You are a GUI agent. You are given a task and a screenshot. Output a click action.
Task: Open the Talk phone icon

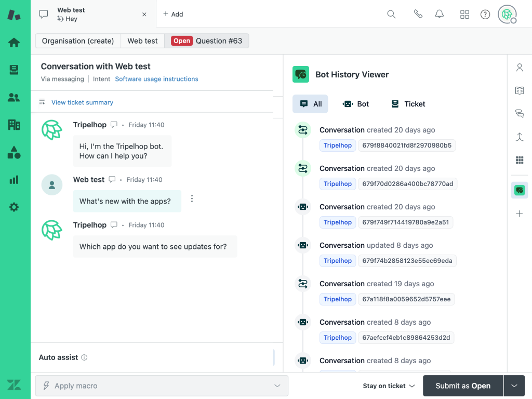coord(418,14)
